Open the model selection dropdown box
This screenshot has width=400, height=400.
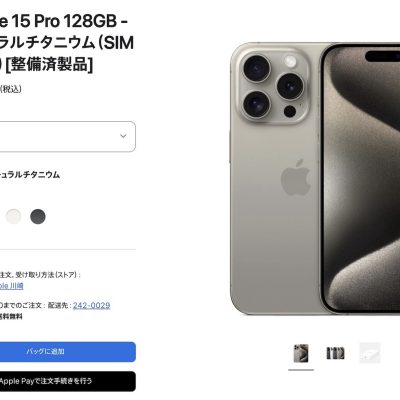67,136
